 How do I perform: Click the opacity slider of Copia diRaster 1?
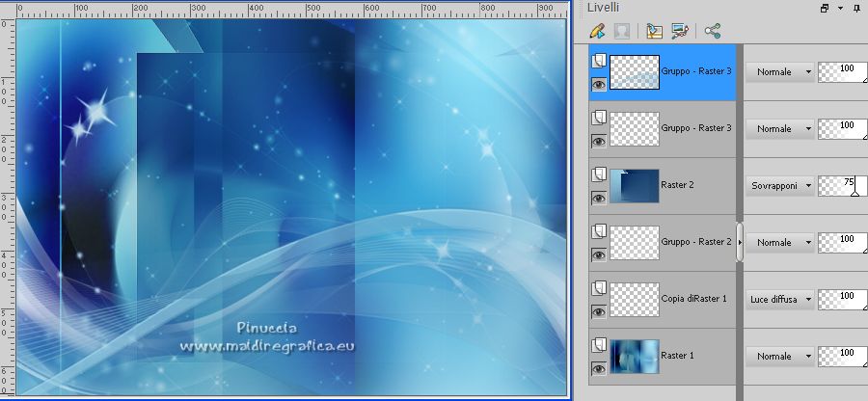(843, 299)
